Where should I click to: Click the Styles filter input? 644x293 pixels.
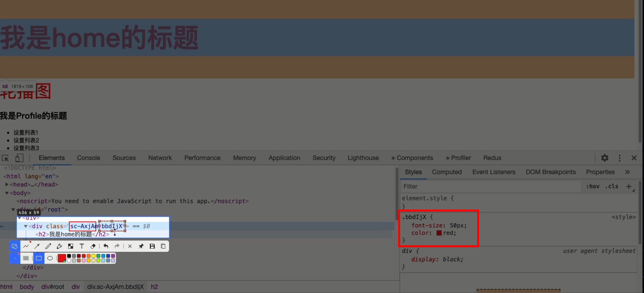point(491,186)
